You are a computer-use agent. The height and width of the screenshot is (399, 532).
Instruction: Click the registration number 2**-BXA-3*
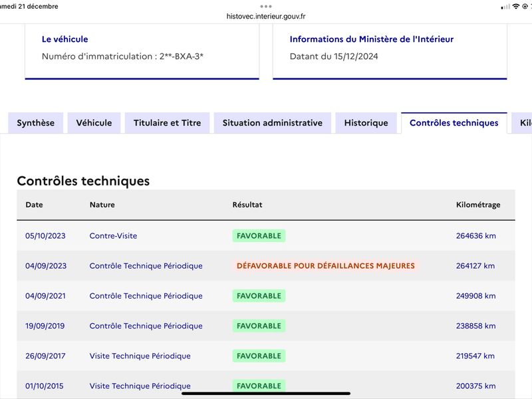[181, 57]
